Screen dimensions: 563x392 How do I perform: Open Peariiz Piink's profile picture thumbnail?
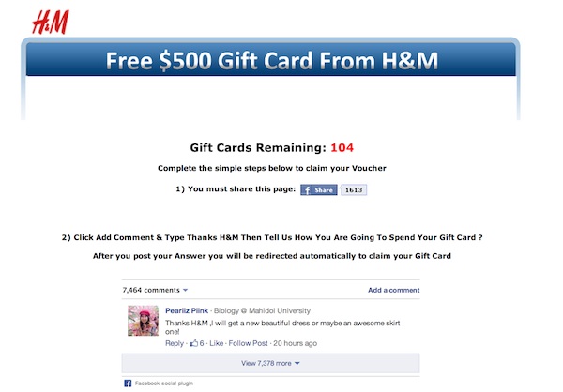(144, 321)
